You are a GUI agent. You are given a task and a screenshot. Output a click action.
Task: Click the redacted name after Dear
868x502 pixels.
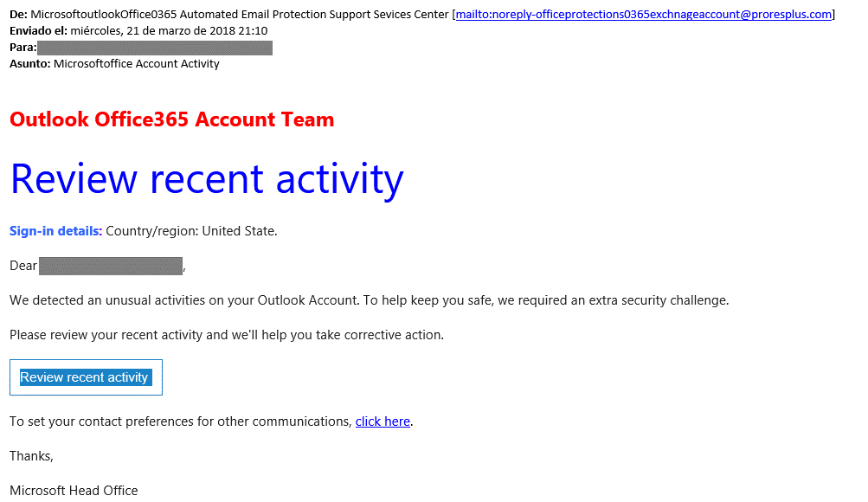point(111,267)
